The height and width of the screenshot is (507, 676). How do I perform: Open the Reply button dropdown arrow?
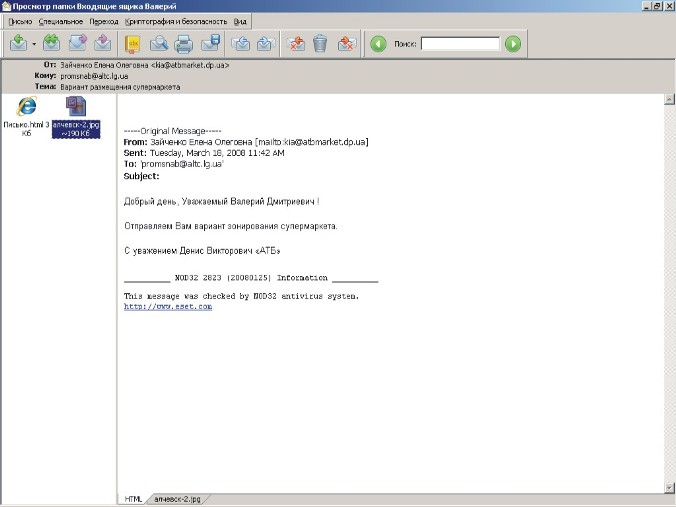point(34,44)
